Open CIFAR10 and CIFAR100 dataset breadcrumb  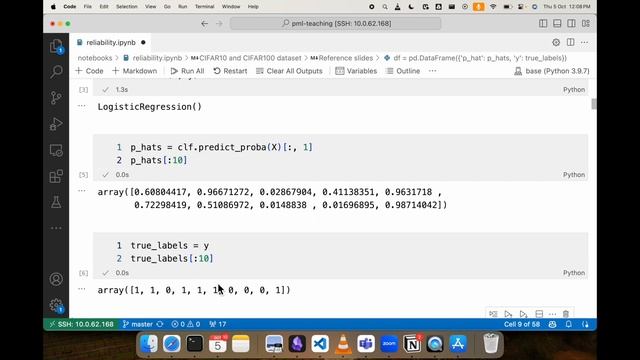click(246, 58)
